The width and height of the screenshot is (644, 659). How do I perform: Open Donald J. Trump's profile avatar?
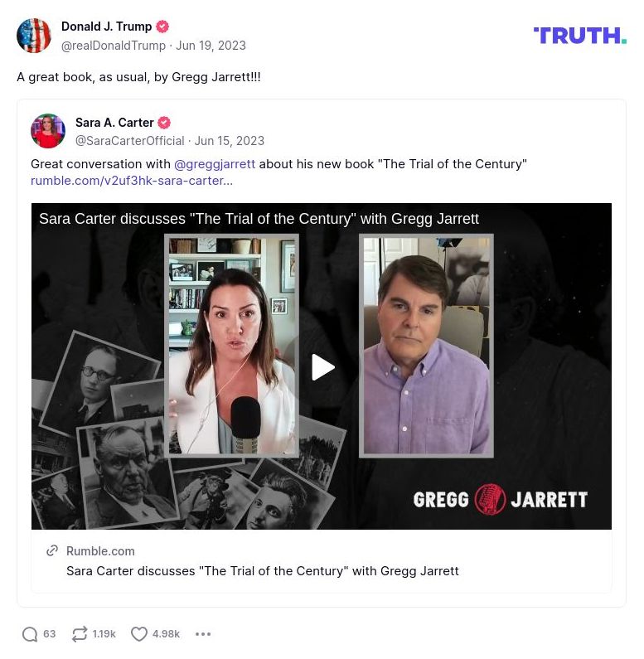(34, 36)
